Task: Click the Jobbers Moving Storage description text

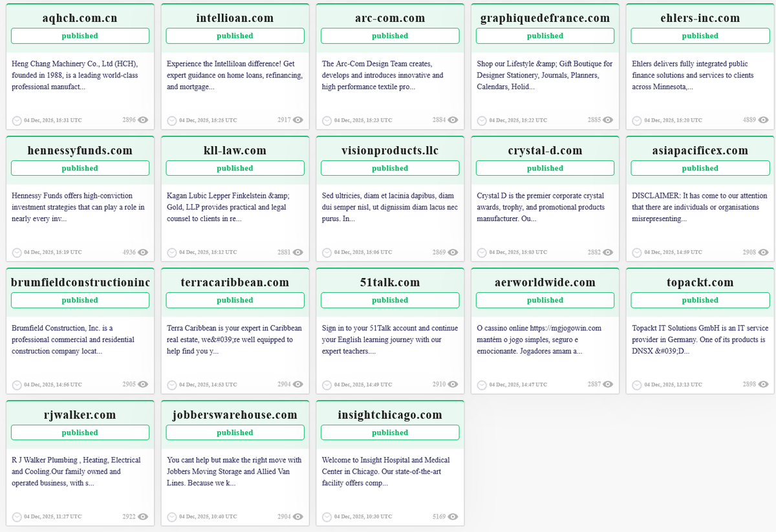Action: point(234,471)
